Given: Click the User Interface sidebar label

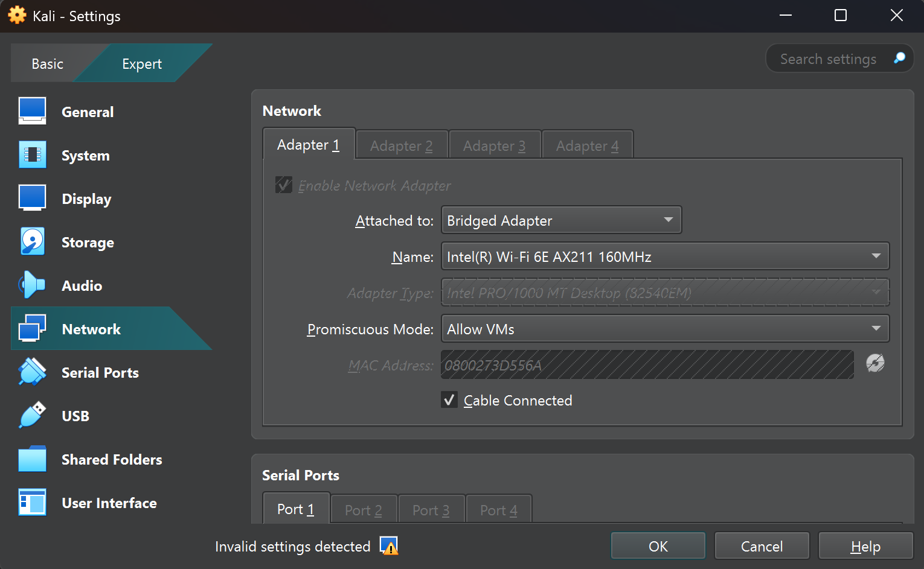Looking at the screenshot, I should coord(109,503).
